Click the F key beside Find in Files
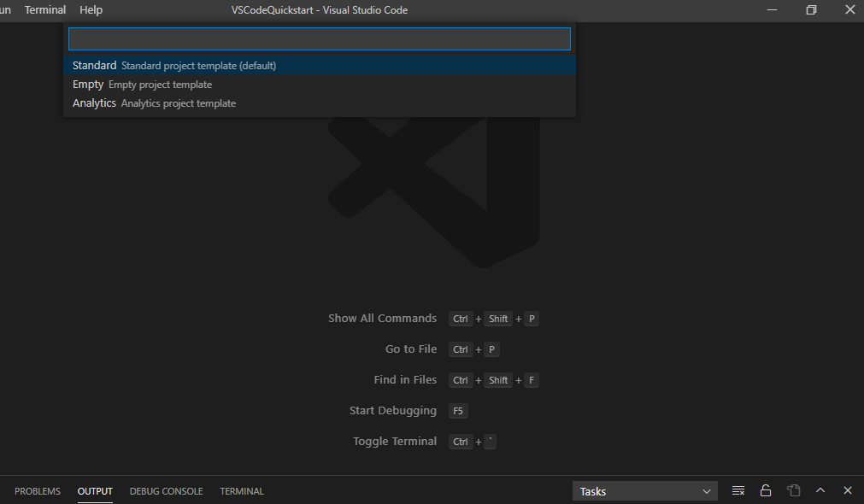The height and width of the screenshot is (504, 864). pos(532,380)
